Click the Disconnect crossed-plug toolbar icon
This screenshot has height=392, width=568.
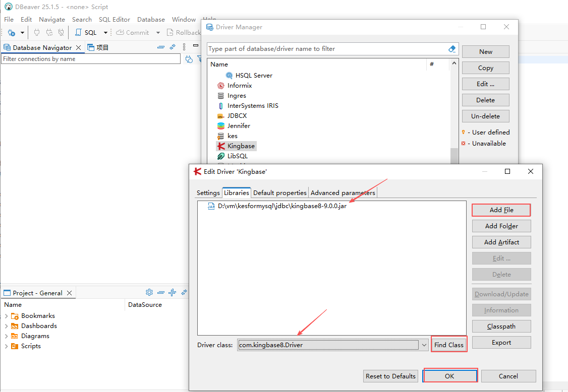tap(61, 33)
